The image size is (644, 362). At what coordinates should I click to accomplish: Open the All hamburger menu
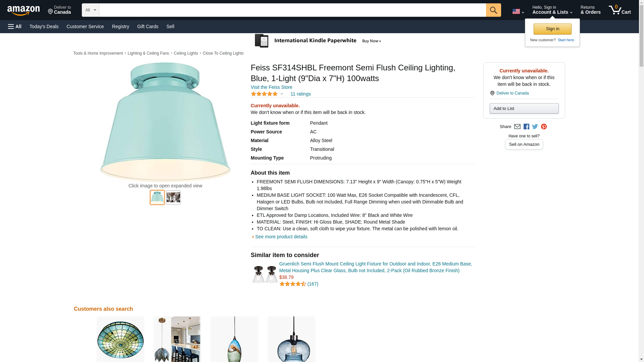(15, 26)
